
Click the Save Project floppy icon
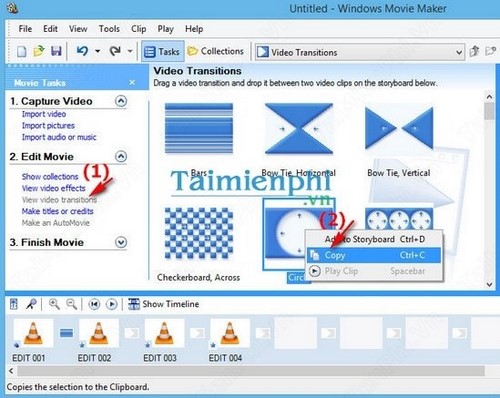pos(56,51)
